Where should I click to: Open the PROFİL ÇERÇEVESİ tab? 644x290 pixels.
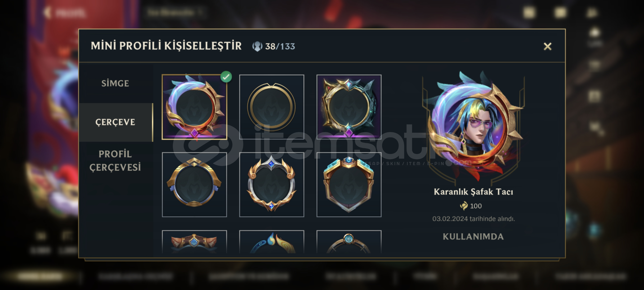(x=115, y=161)
